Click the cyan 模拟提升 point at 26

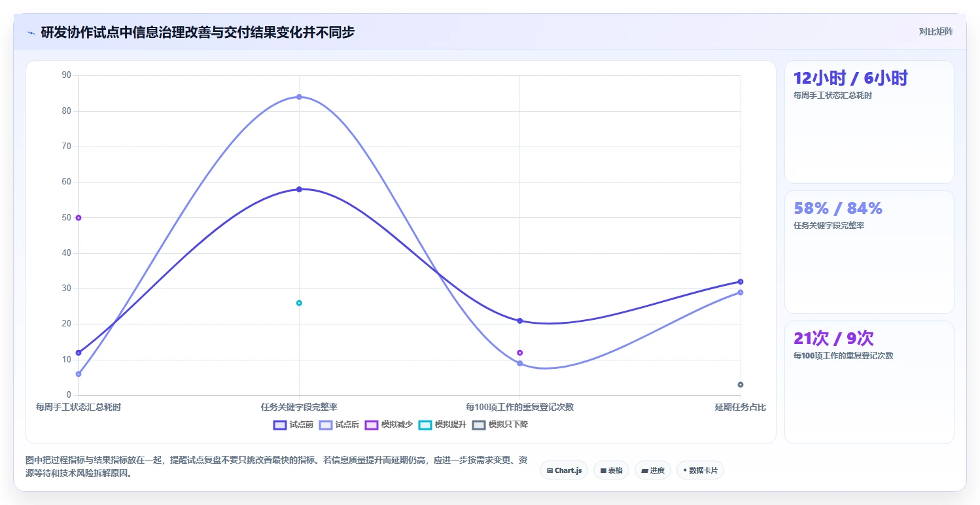pyautogui.click(x=299, y=303)
